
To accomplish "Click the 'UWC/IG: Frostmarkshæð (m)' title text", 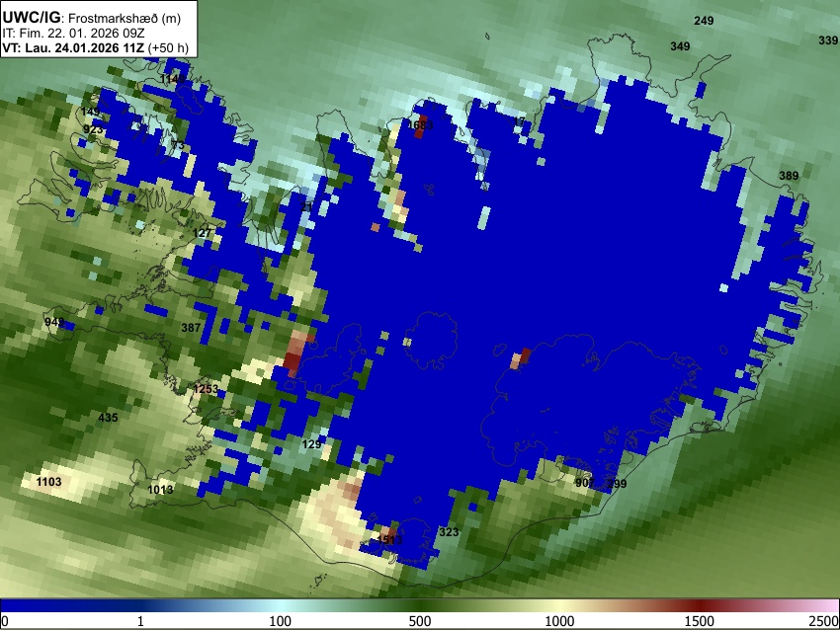I will [91, 18].
